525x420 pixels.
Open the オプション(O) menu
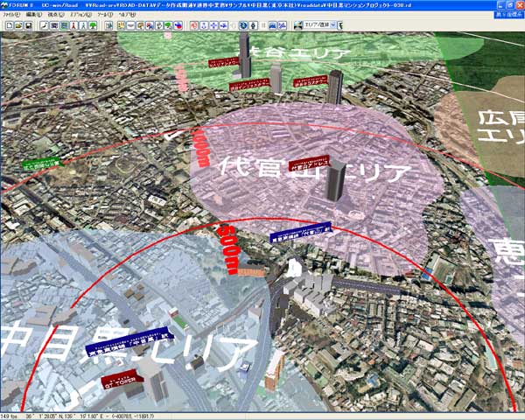tap(80, 15)
